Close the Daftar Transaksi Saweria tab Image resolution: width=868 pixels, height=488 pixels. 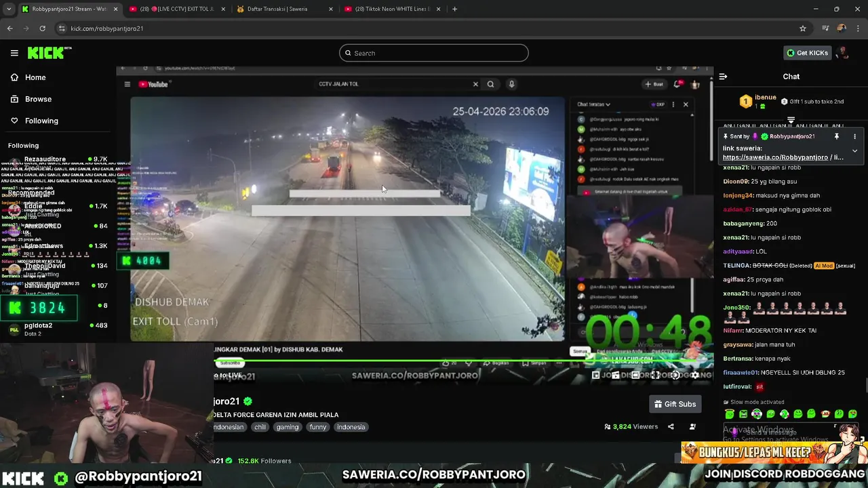point(330,9)
